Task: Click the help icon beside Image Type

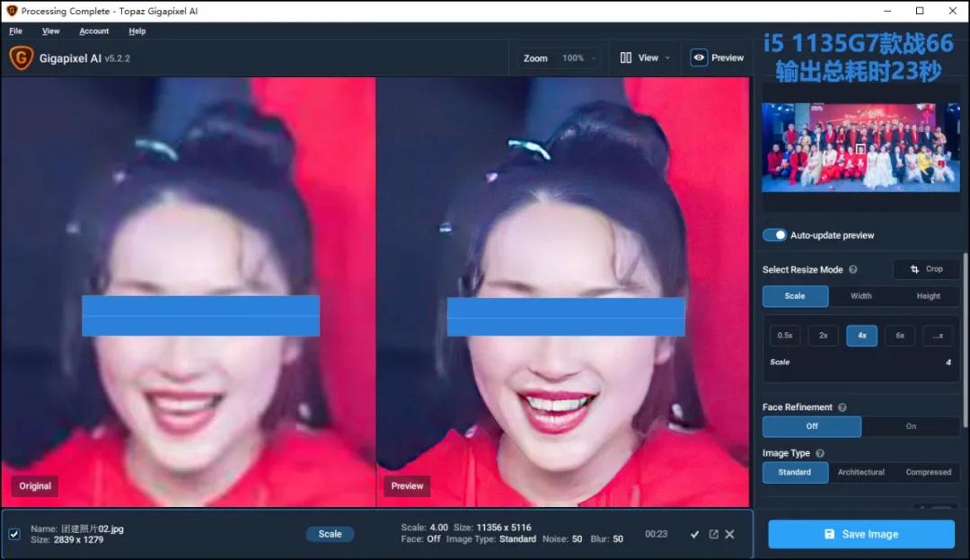Action: (x=821, y=453)
